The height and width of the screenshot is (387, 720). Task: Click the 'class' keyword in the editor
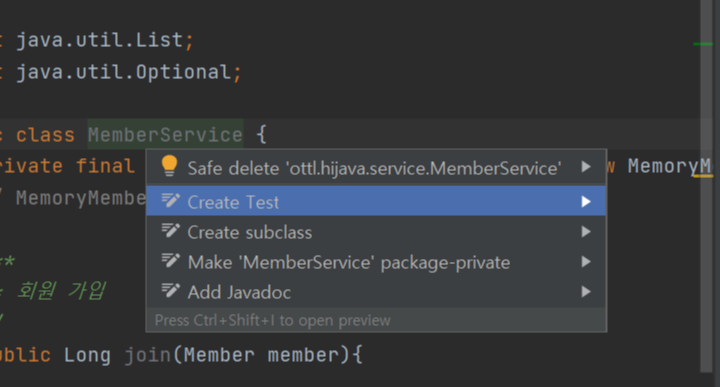(x=45, y=135)
